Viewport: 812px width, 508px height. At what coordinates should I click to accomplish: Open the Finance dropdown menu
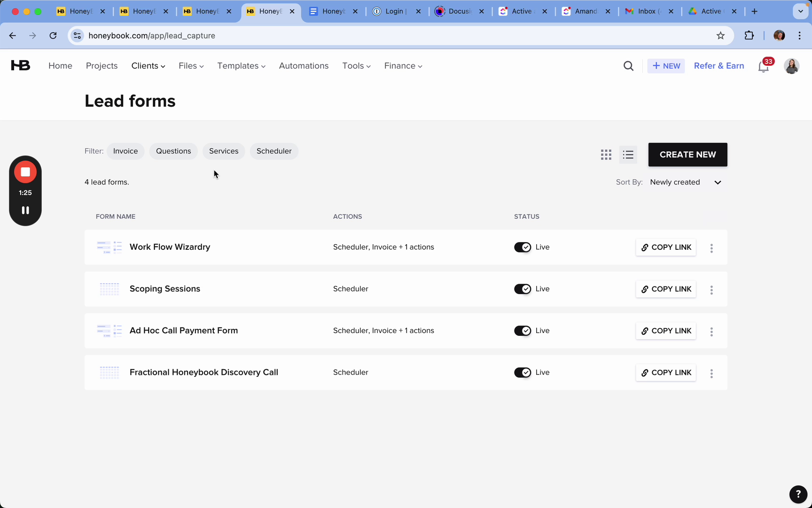[403, 66]
